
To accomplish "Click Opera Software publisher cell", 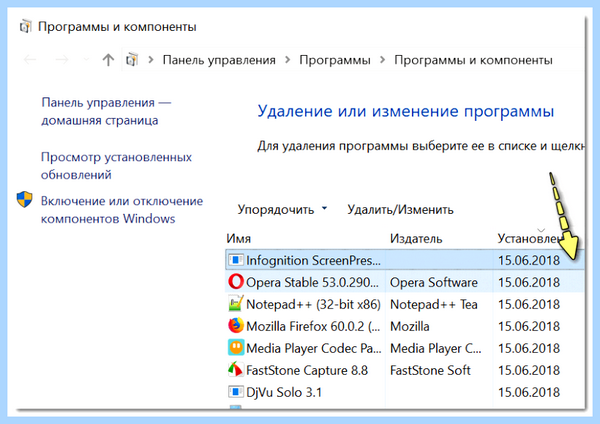I will click(434, 282).
